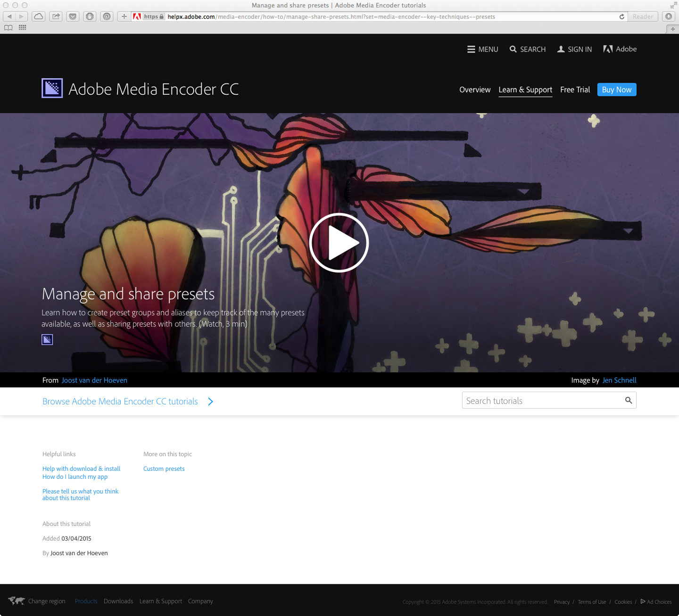Click the https lock badge
This screenshot has width=679, height=616.
(x=154, y=16)
